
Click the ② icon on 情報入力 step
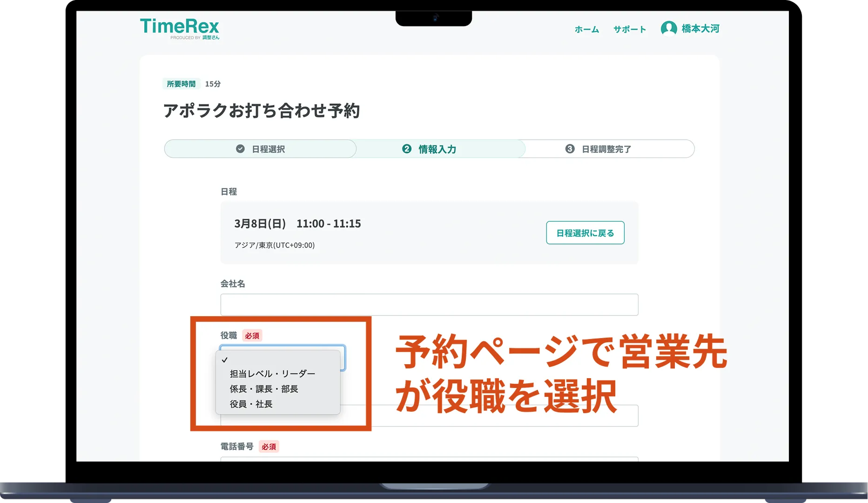coord(407,149)
